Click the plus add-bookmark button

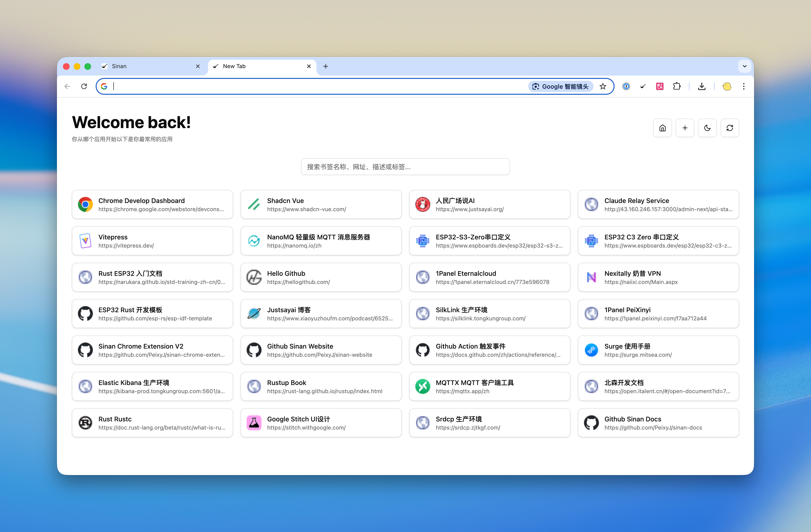pyautogui.click(x=685, y=128)
